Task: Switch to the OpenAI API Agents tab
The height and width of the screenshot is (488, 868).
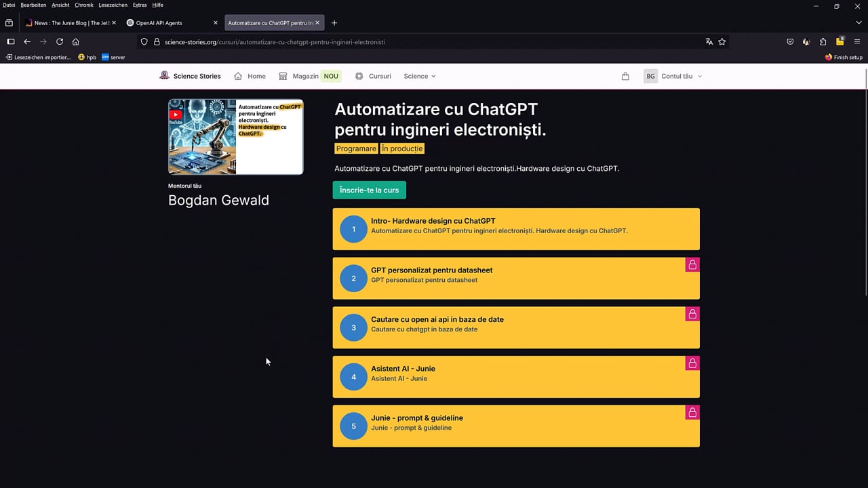Action: point(173,22)
